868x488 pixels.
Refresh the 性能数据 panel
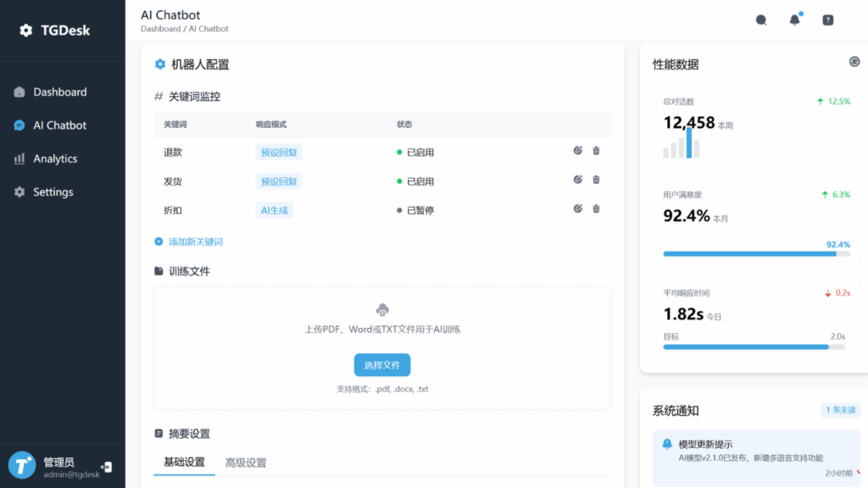click(x=854, y=62)
